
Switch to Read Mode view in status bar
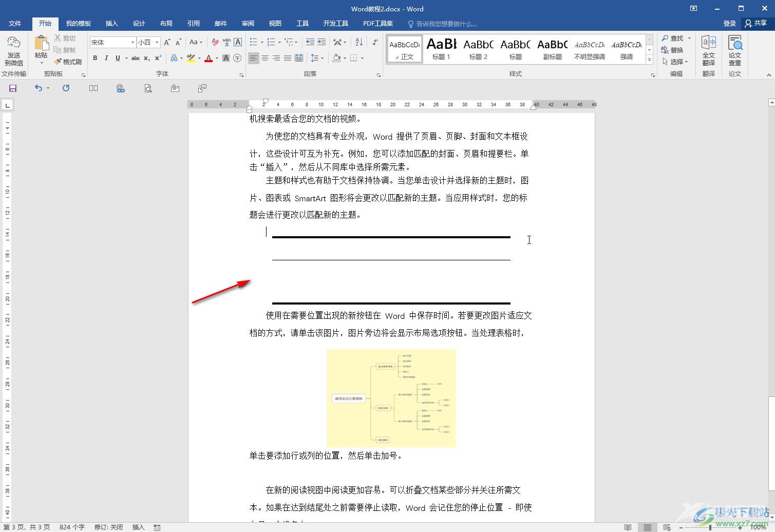[x=628, y=527]
